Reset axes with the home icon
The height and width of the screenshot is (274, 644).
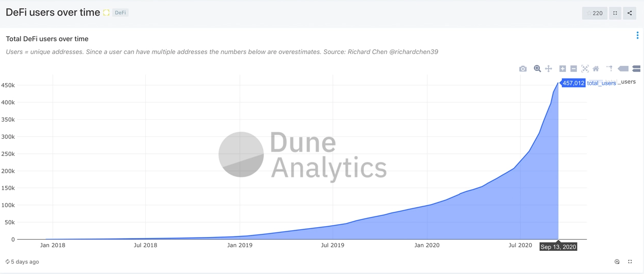coord(596,68)
